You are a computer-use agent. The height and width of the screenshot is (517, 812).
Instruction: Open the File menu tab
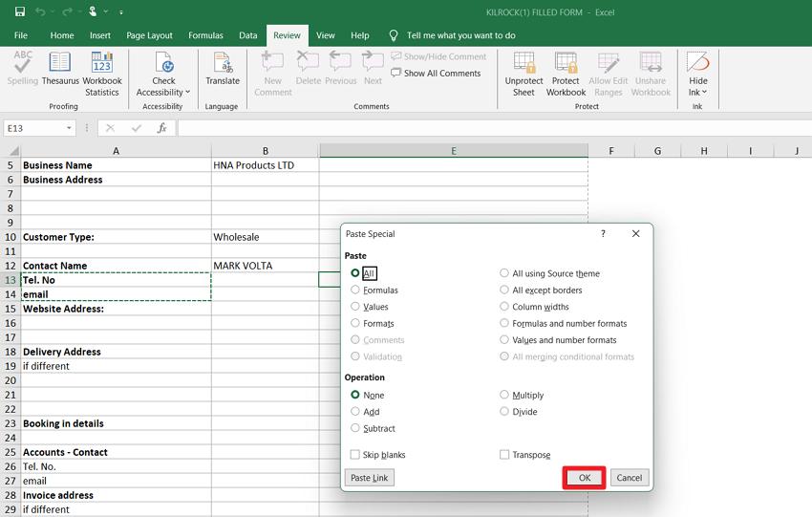21,35
